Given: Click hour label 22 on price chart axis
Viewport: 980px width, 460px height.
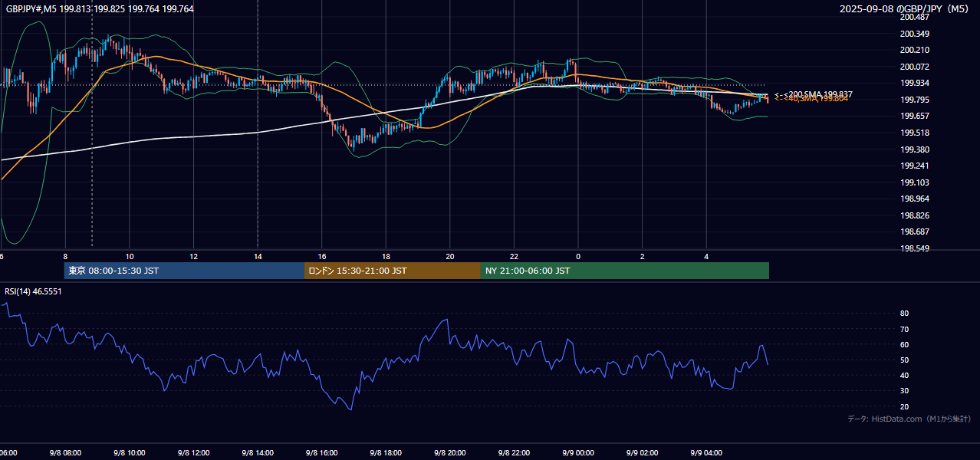Looking at the screenshot, I should point(515,256).
